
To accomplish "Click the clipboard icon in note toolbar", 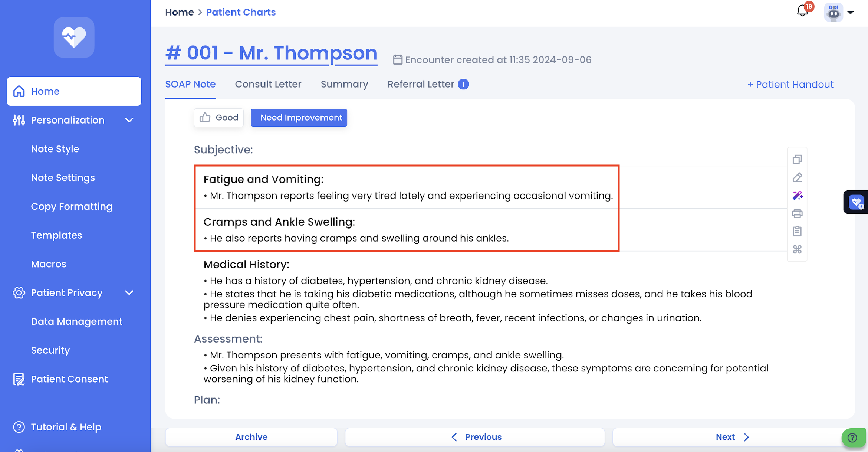I will [x=797, y=231].
